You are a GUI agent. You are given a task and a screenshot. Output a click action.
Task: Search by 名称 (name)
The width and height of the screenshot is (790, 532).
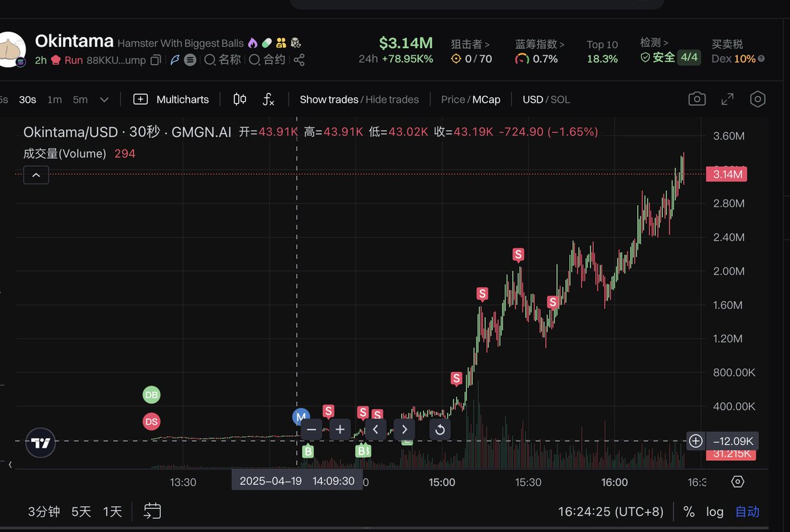coord(223,60)
